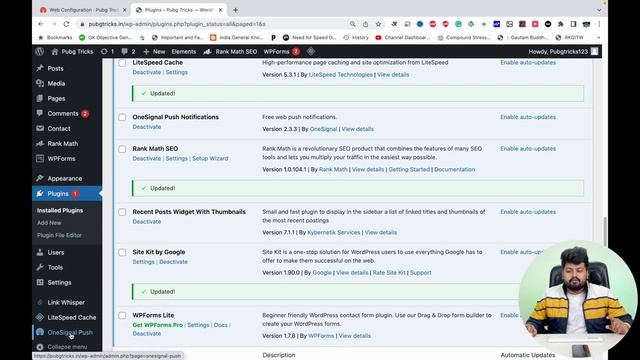
Task: Check the LiteSpeed Cache plugin checkbox
Action: pos(122,63)
